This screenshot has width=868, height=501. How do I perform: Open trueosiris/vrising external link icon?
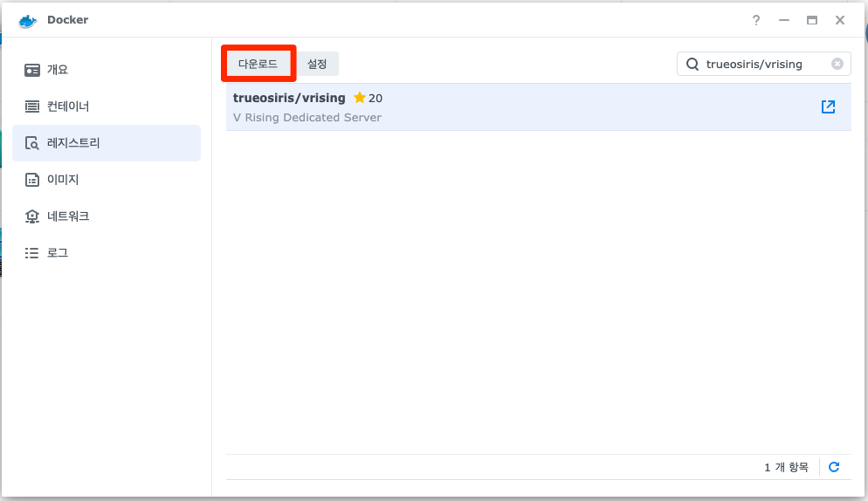tap(828, 106)
